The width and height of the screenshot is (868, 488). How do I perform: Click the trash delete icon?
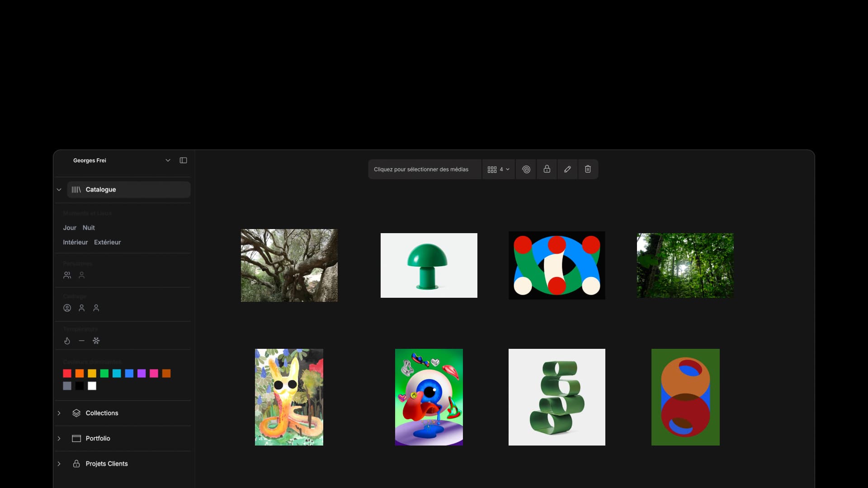[588, 169]
